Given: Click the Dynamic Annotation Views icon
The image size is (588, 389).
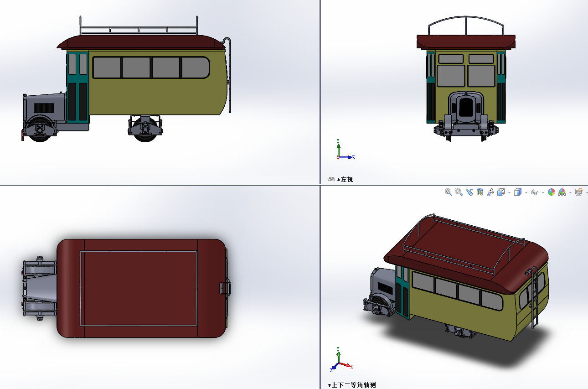Looking at the screenshot, I should pyautogui.click(x=490, y=192).
